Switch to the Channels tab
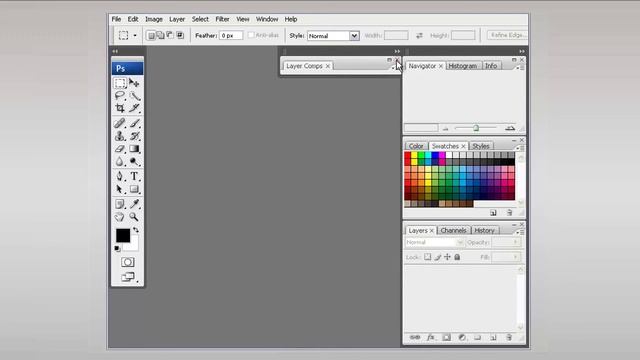 tap(453, 231)
